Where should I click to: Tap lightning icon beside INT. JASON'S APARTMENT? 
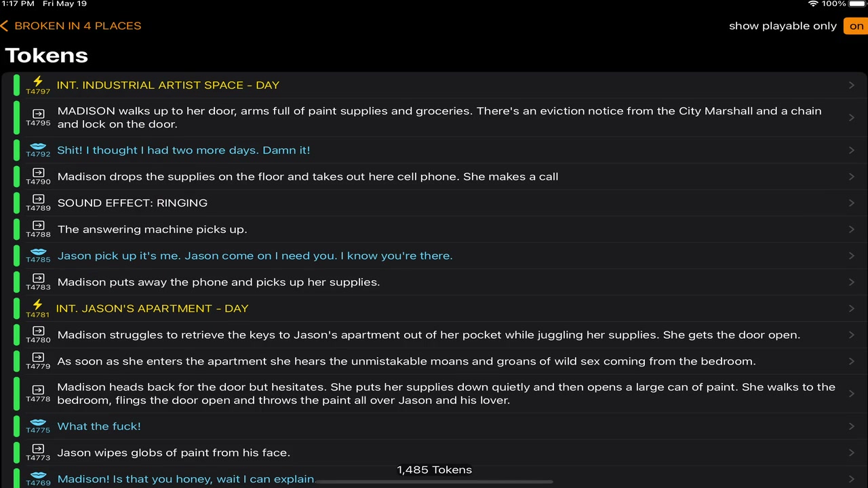(x=38, y=305)
